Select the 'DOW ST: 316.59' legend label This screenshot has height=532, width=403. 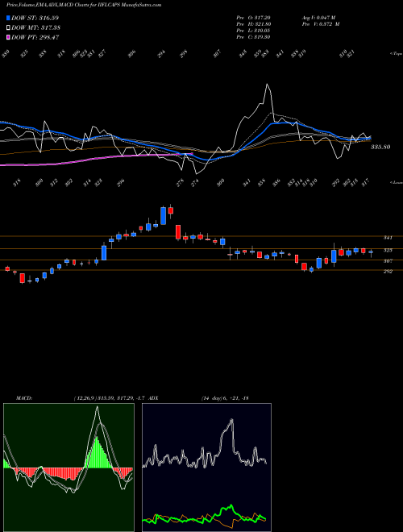(x=35, y=18)
